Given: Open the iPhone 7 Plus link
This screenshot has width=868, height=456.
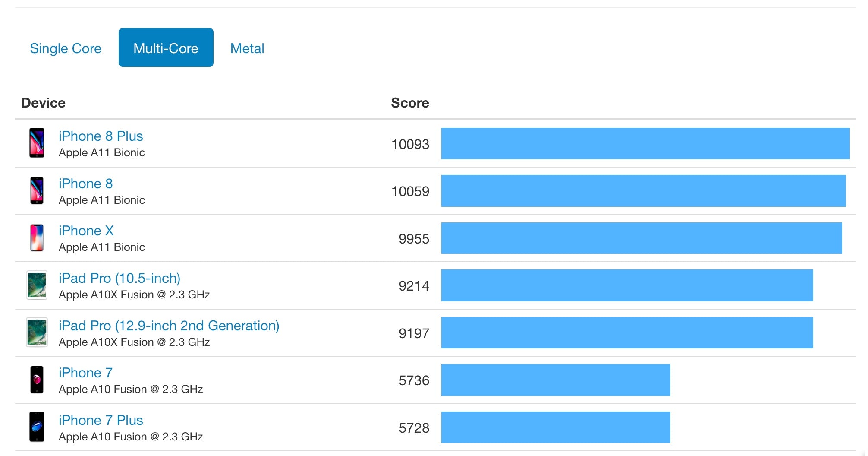Looking at the screenshot, I should [x=101, y=420].
